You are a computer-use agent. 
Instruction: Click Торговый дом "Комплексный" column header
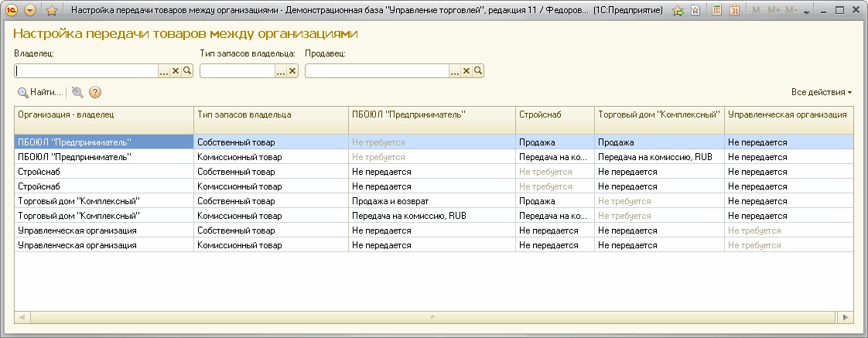click(659, 119)
